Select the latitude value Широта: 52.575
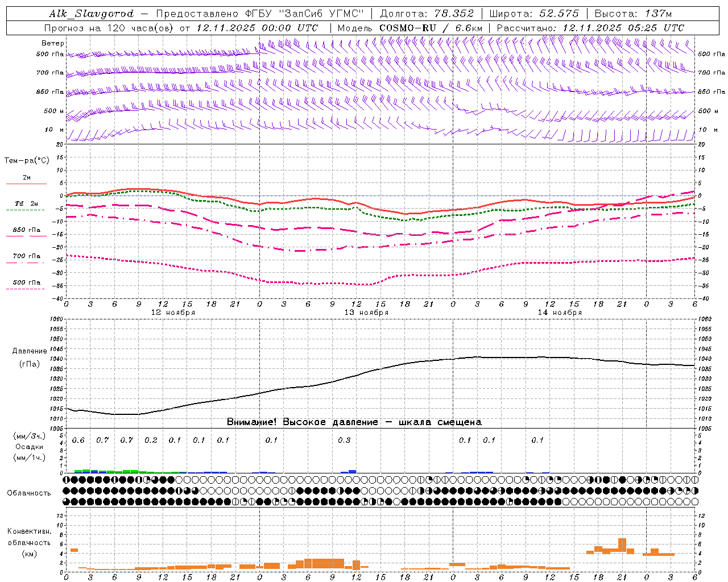The height and width of the screenshot is (582, 728). 534,14
